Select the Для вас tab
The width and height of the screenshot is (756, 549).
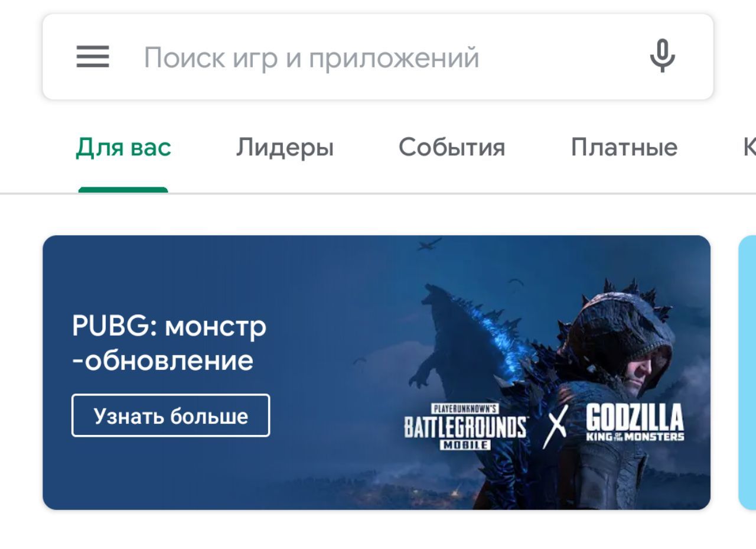(x=123, y=147)
